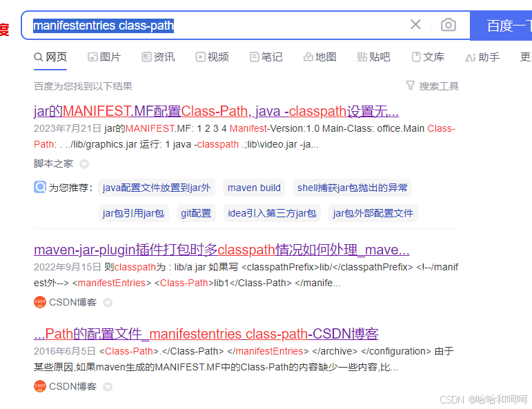The image size is (532, 409).
Task: Select suggestion idea引入第三方jar包
Action: click(272, 213)
